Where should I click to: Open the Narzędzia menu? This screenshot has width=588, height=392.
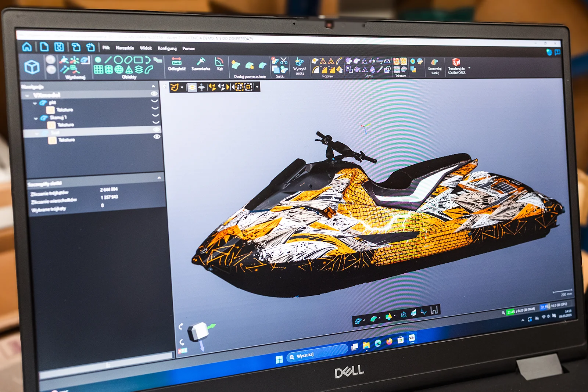coord(126,48)
